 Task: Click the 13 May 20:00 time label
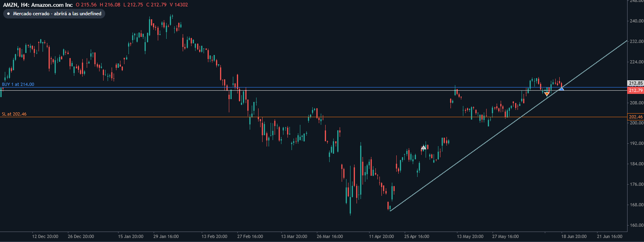(470, 236)
